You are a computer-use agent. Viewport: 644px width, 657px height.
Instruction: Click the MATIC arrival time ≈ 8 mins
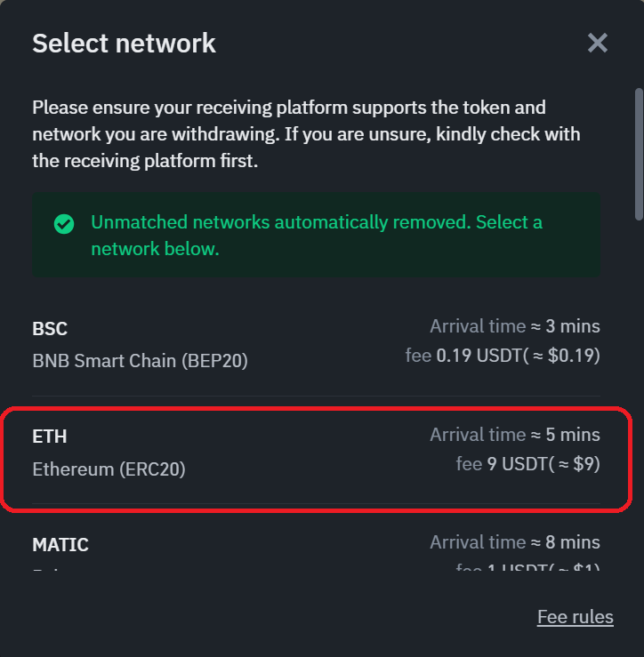pyautogui.click(x=515, y=542)
